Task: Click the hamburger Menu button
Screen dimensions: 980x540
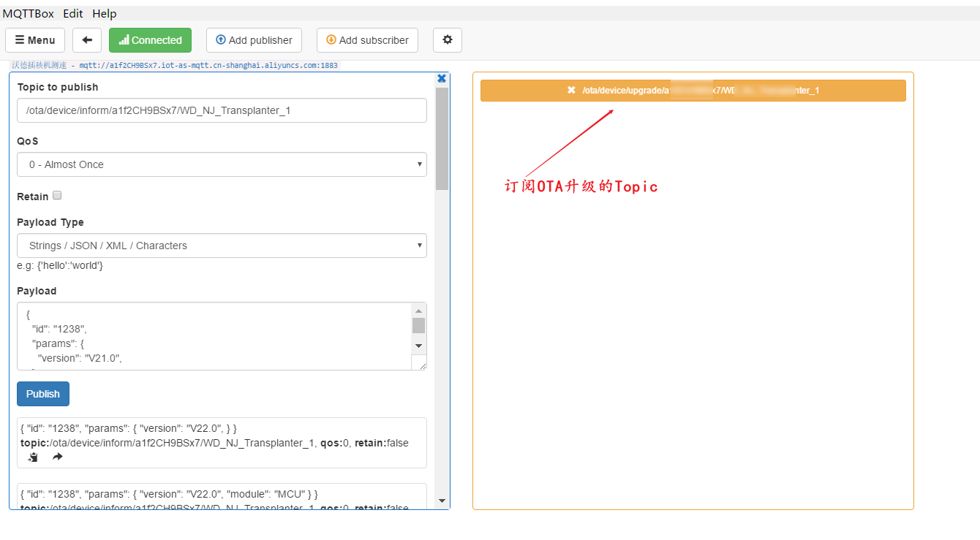Action: (x=35, y=40)
